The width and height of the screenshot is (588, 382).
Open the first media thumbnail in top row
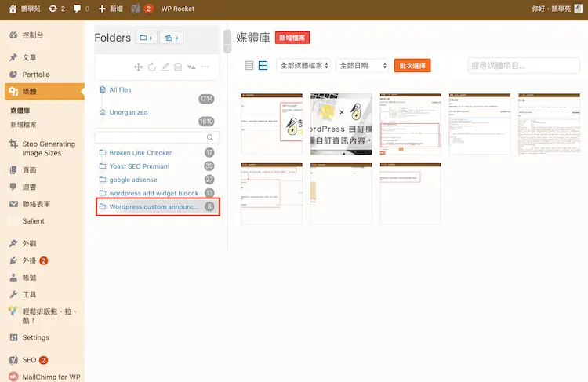click(271, 124)
